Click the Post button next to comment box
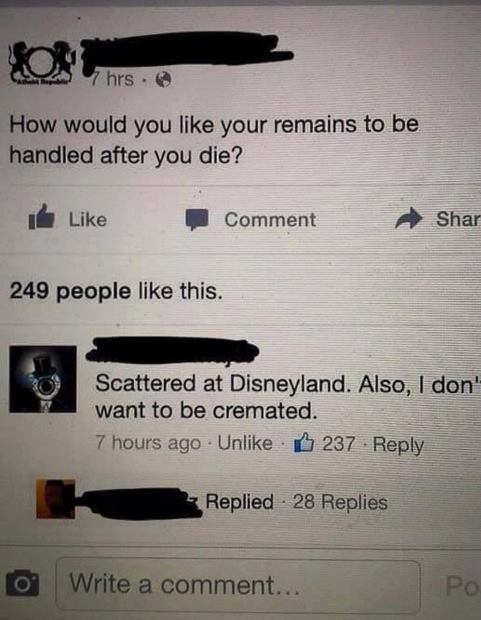 pos(463,586)
